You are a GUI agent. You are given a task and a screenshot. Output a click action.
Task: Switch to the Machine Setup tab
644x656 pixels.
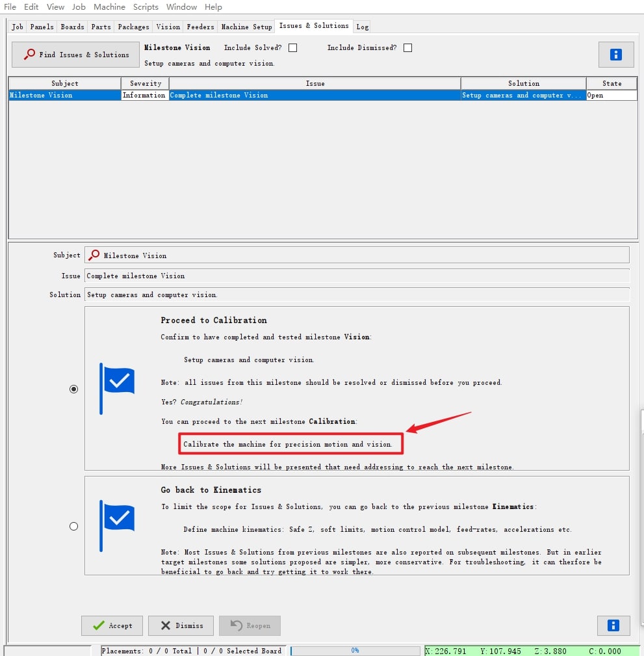(246, 27)
